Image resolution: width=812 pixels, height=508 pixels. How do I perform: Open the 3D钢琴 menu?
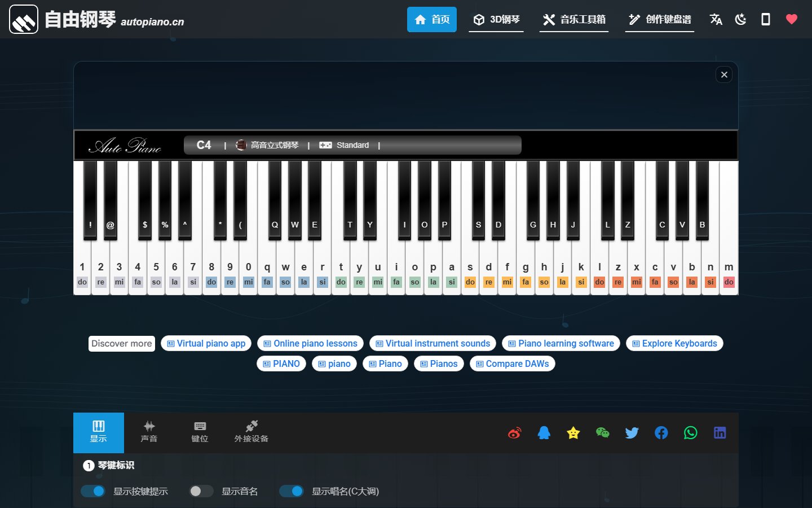click(496, 19)
